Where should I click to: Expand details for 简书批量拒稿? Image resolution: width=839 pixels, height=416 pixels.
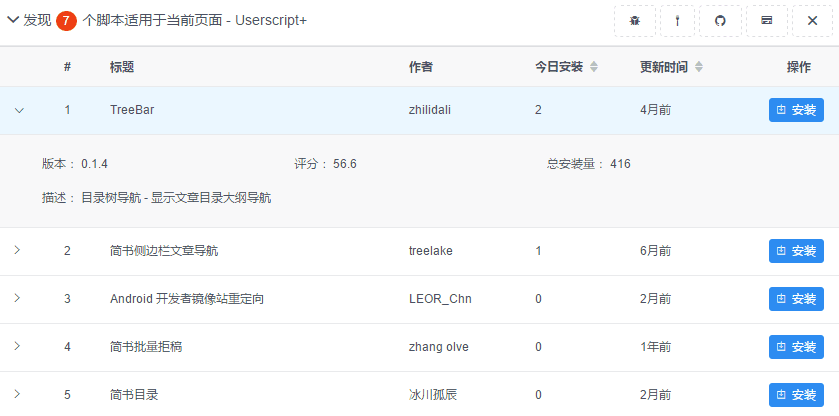coord(17,346)
